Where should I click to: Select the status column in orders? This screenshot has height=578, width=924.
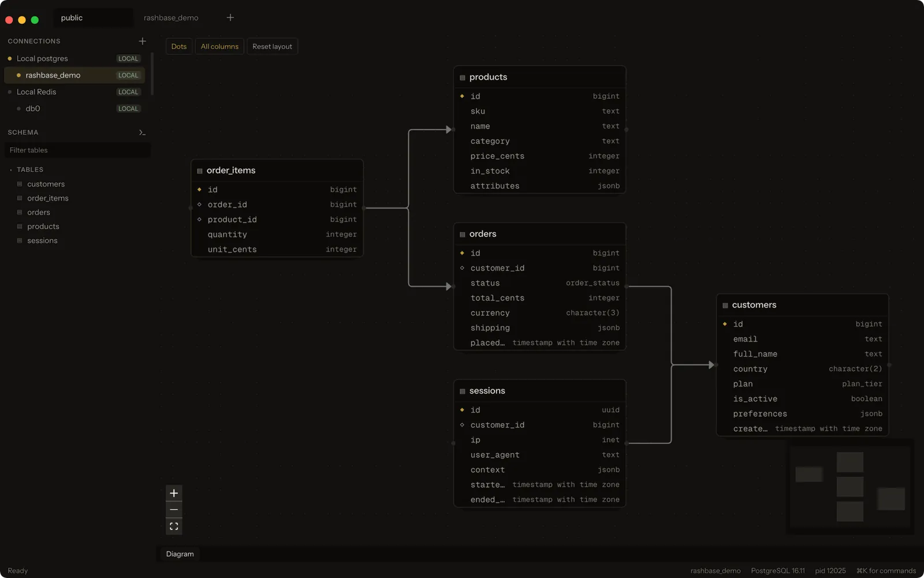540,283
